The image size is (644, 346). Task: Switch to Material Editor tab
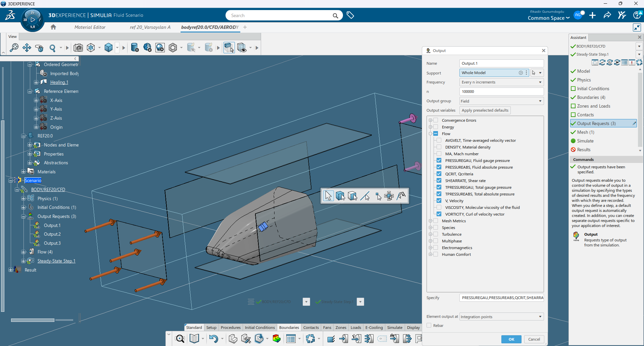(90, 27)
